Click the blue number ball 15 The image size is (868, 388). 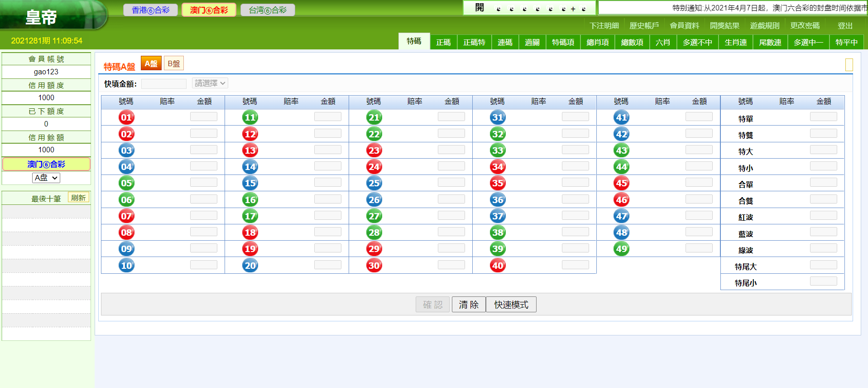tap(250, 183)
